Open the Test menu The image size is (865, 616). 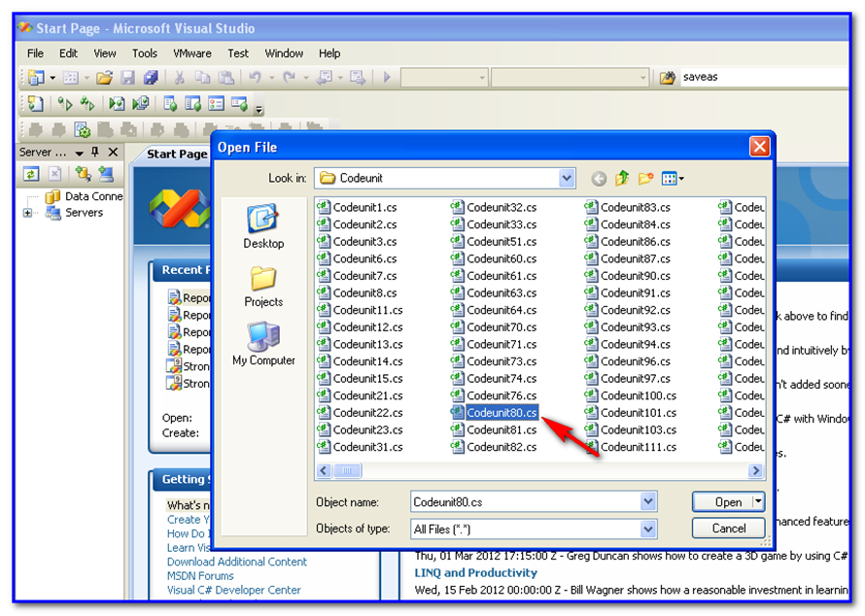[x=238, y=53]
